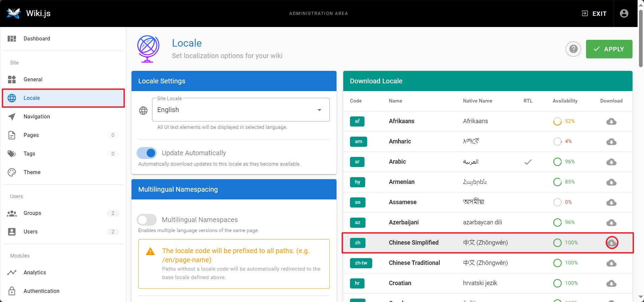Download the Arabic locale
This screenshot has width=644, height=302.
click(x=611, y=162)
